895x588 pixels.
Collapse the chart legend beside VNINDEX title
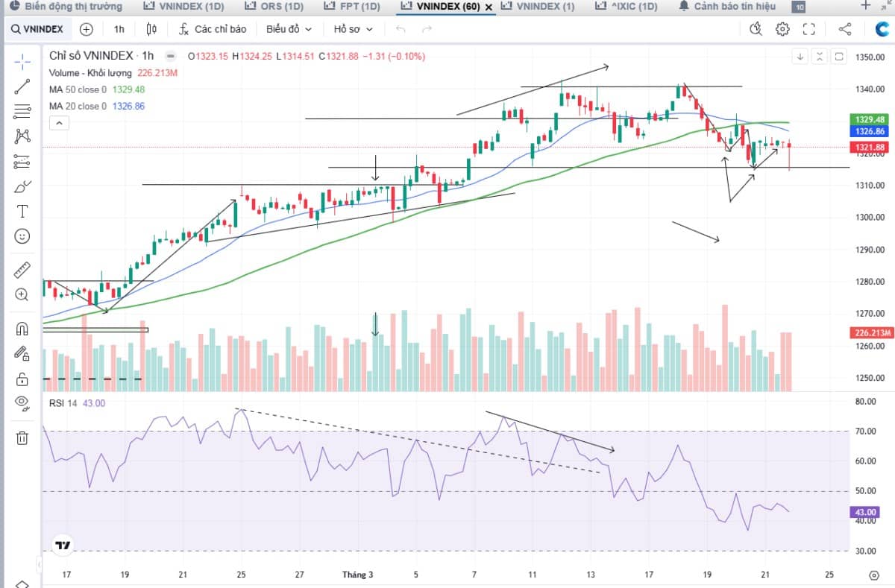[x=171, y=56]
